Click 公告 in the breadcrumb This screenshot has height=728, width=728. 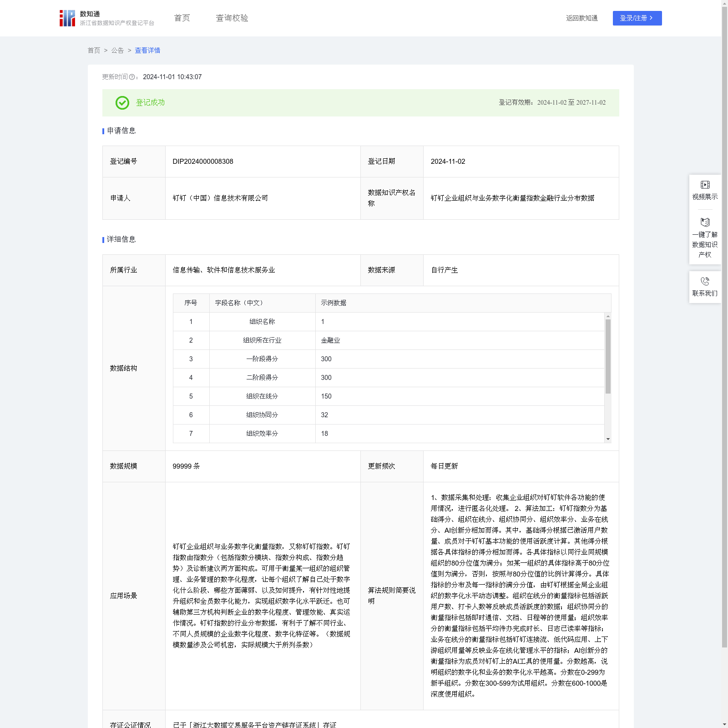tap(117, 51)
